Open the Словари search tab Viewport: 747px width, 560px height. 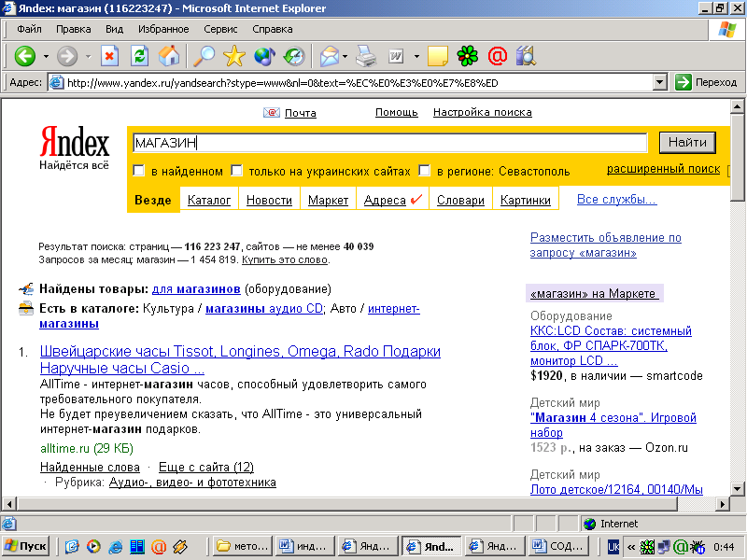click(460, 200)
